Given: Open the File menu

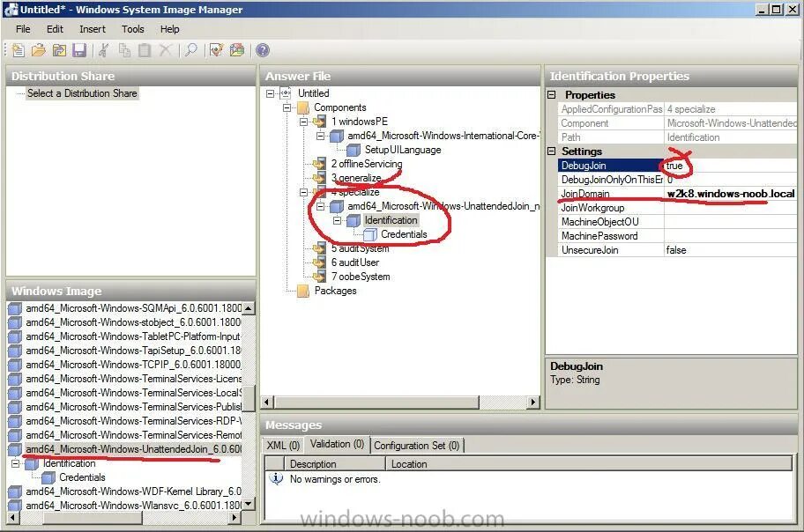Looking at the screenshot, I should [x=23, y=29].
